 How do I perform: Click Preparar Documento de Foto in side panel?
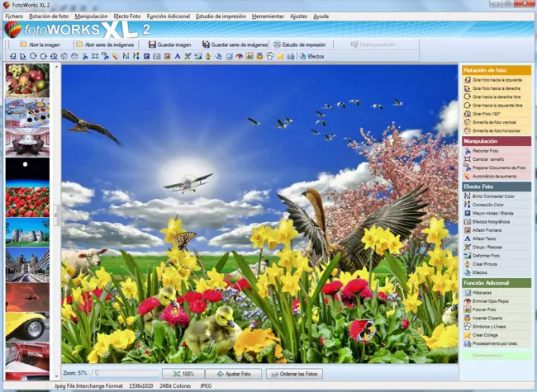click(497, 168)
